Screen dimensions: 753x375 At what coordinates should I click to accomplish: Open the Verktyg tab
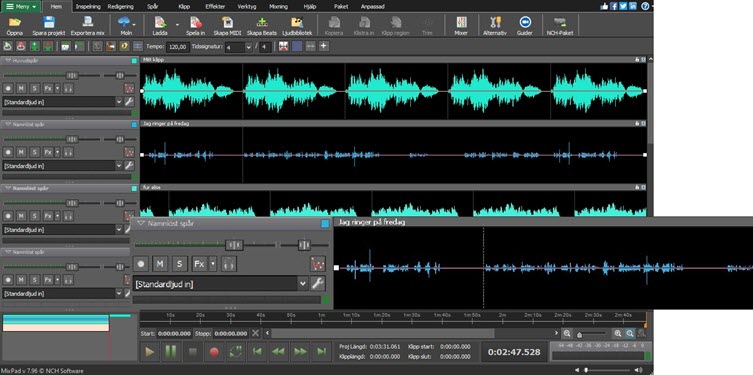(x=247, y=7)
